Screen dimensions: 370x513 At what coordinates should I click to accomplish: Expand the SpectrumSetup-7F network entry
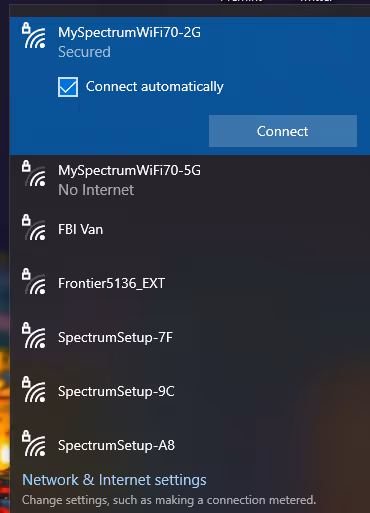[x=190, y=337]
